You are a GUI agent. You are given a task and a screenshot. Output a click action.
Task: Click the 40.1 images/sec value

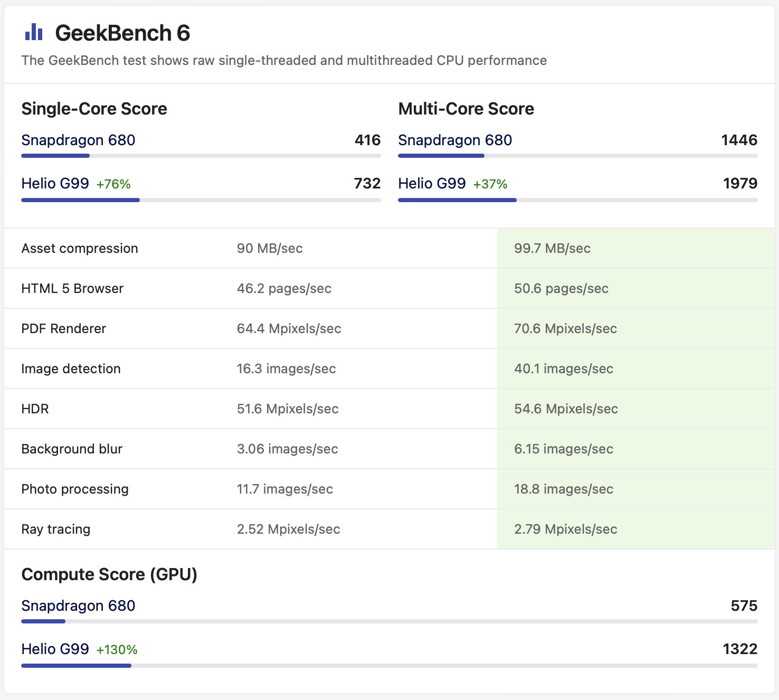(x=564, y=368)
